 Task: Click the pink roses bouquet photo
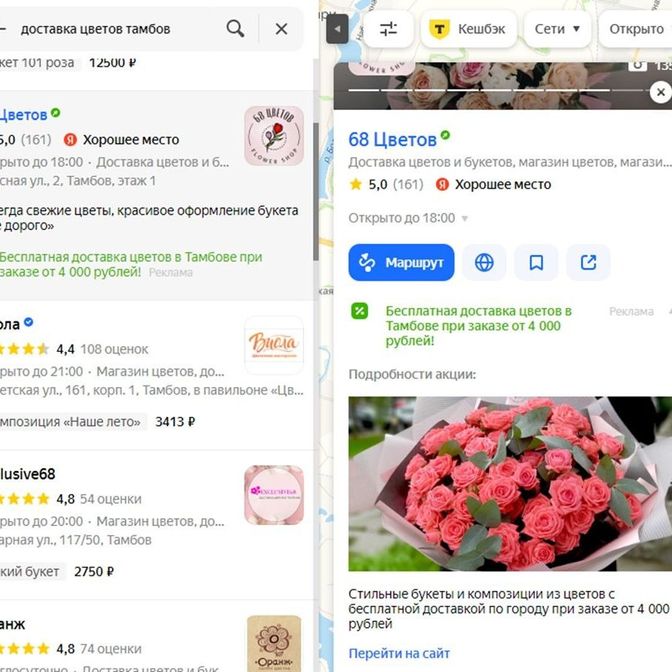510,484
